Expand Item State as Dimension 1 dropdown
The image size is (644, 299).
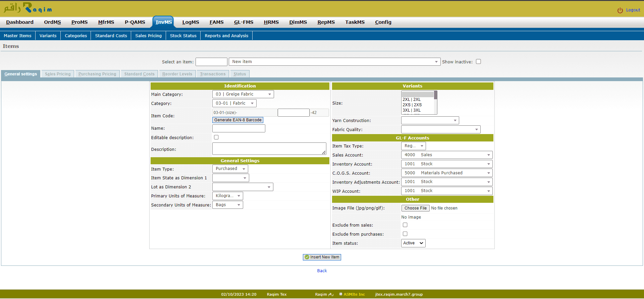click(x=231, y=178)
